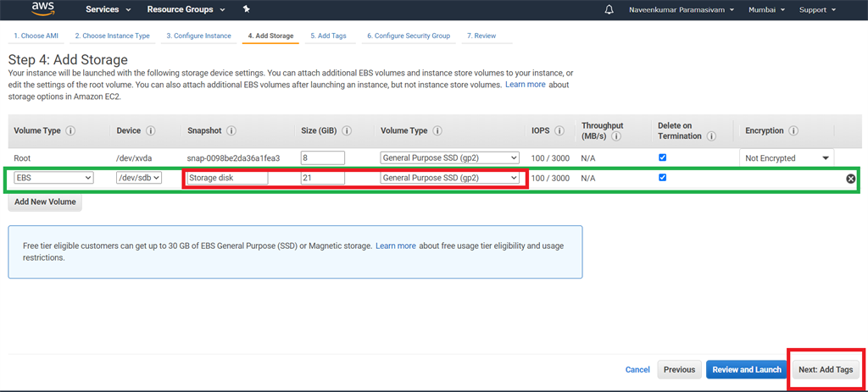This screenshot has width=868, height=392.
Task: Go to step 5 Add Tags
Action: click(328, 36)
